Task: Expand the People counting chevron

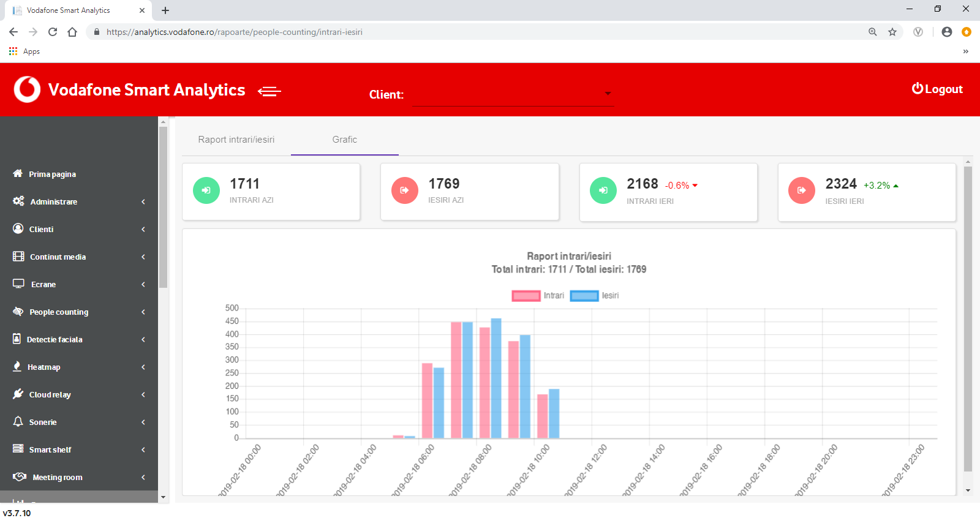Action: pos(143,312)
